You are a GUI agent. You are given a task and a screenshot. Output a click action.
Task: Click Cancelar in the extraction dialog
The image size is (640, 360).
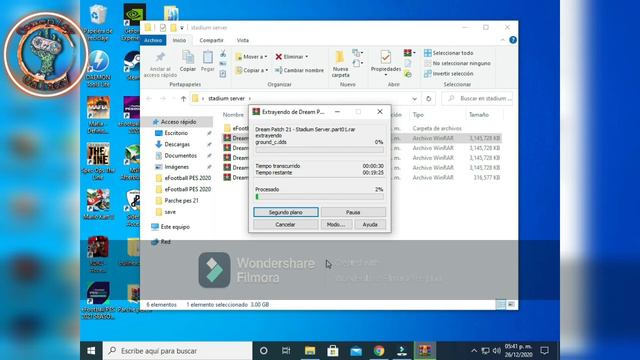pyautogui.click(x=285, y=224)
